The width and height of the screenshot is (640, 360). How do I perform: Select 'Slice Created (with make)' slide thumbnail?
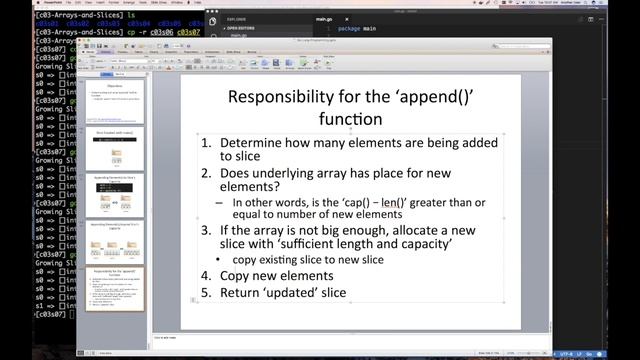tap(115, 149)
